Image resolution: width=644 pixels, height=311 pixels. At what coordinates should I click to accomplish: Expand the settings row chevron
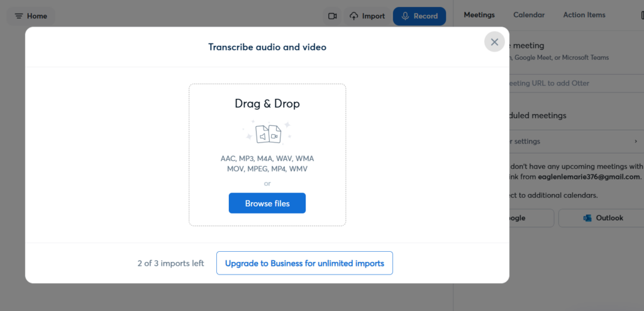(636, 141)
